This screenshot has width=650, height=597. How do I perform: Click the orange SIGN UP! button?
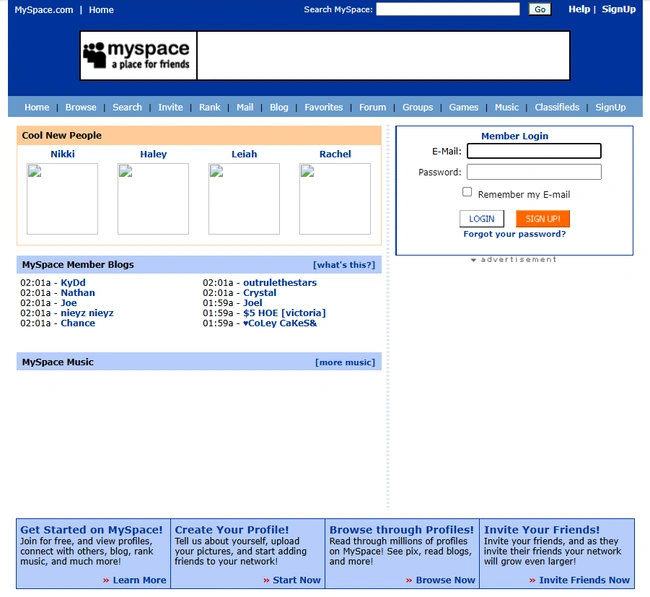pyautogui.click(x=543, y=219)
